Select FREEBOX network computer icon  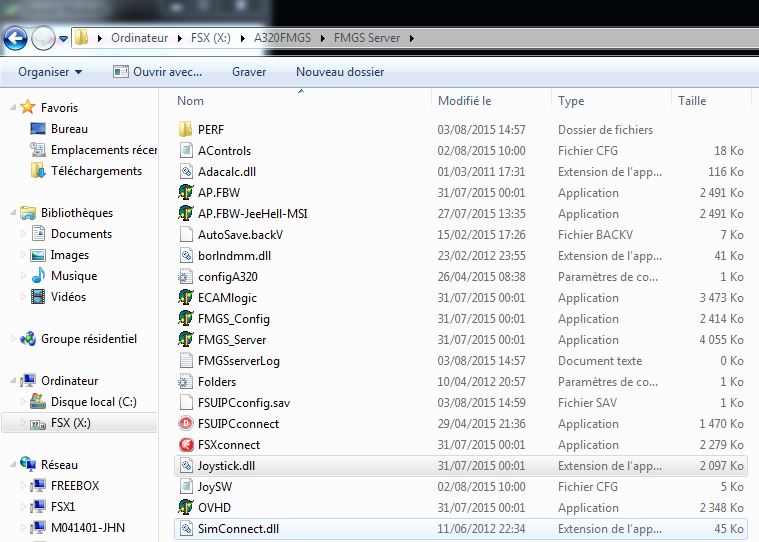tap(38, 486)
